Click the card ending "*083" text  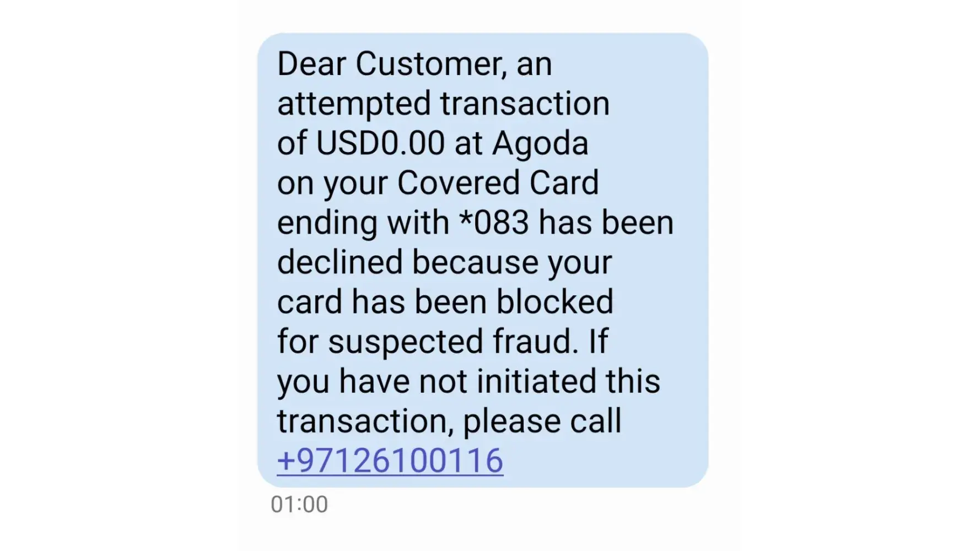coord(494,223)
